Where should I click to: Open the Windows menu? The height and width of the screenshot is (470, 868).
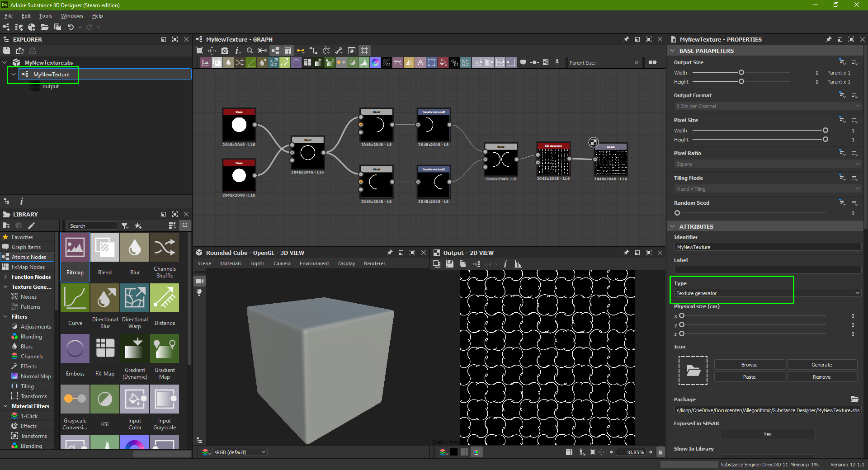pyautogui.click(x=72, y=16)
